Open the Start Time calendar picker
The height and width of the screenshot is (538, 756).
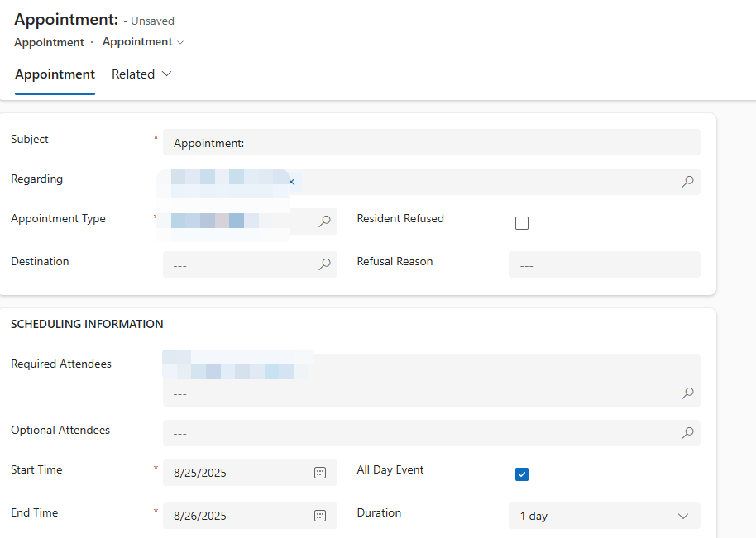click(x=320, y=473)
